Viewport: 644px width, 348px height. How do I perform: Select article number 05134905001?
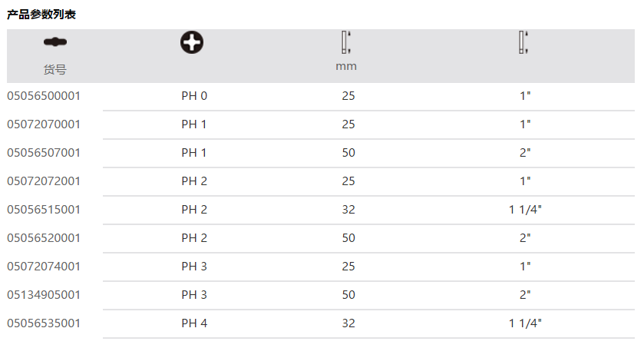pos(44,295)
